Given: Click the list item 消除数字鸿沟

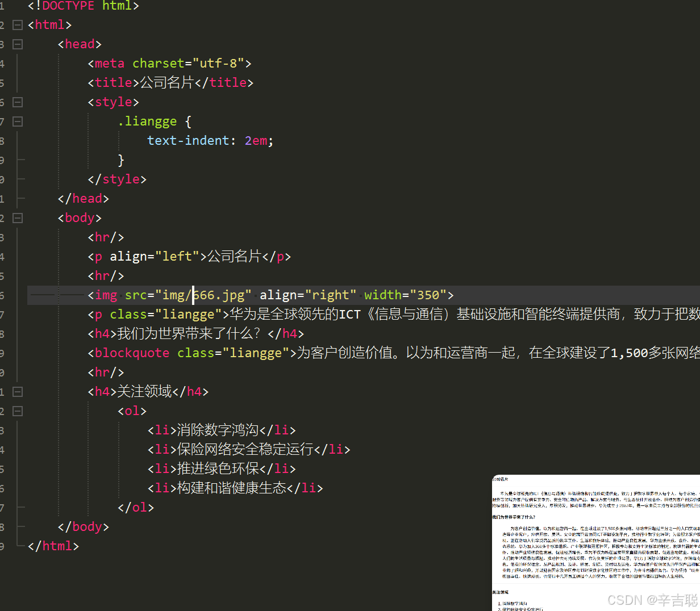Looking at the screenshot, I should click(x=218, y=430).
